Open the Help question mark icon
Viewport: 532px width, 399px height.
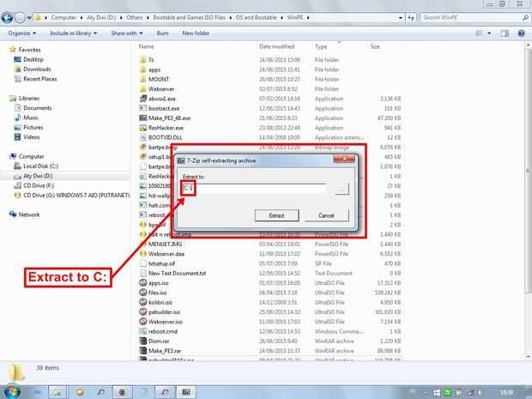coord(521,33)
